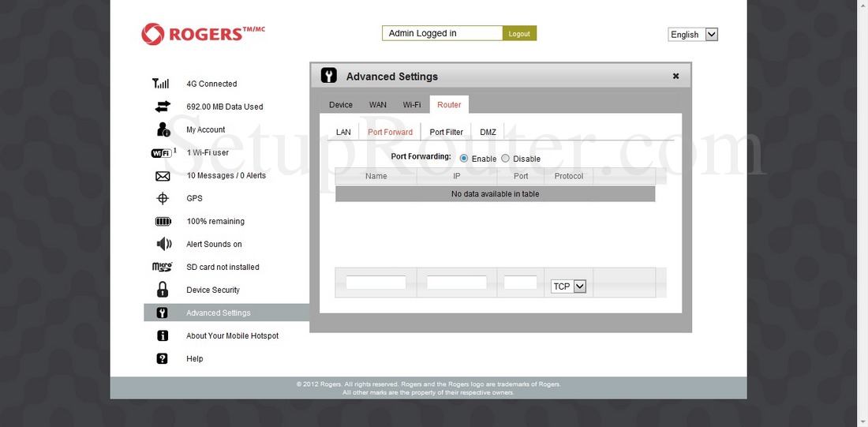The width and height of the screenshot is (868, 427).
Task: Click the data usage arrows icon
Action: click(x=163, y=107)
